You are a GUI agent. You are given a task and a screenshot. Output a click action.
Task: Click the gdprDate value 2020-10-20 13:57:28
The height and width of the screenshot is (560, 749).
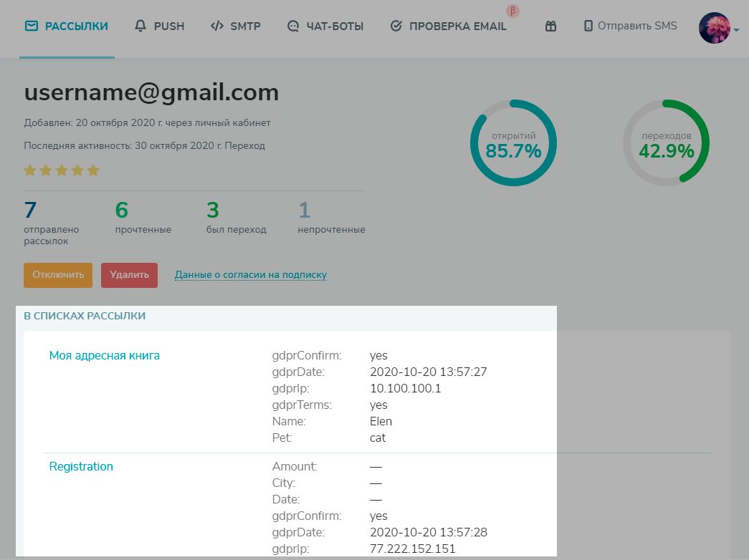[429, 532]
